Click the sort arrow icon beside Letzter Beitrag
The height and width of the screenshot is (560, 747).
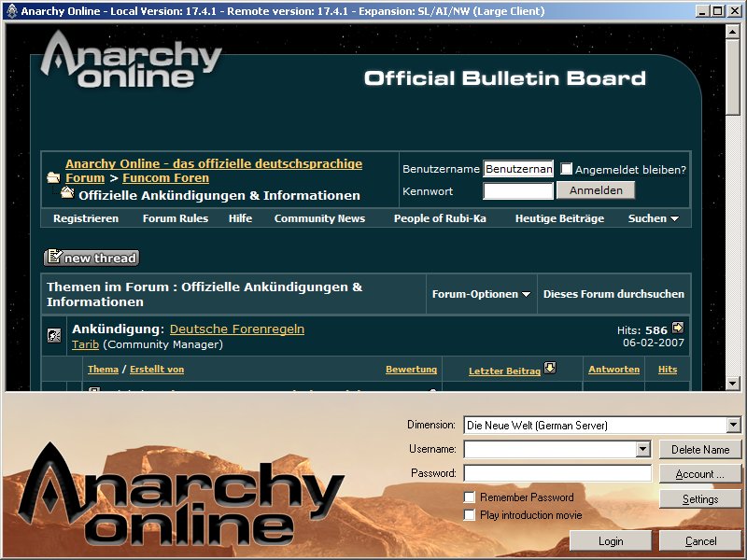coord(550,368)
